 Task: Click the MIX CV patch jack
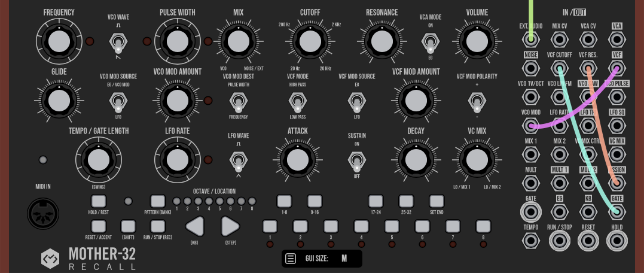pos(560,40)
